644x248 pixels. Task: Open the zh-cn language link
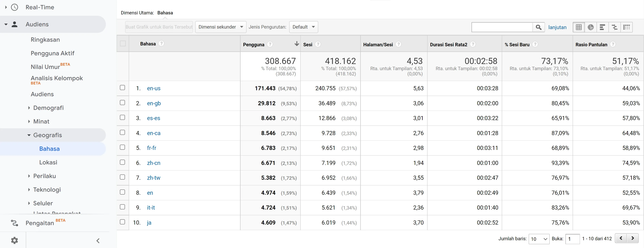coord(153,163)
